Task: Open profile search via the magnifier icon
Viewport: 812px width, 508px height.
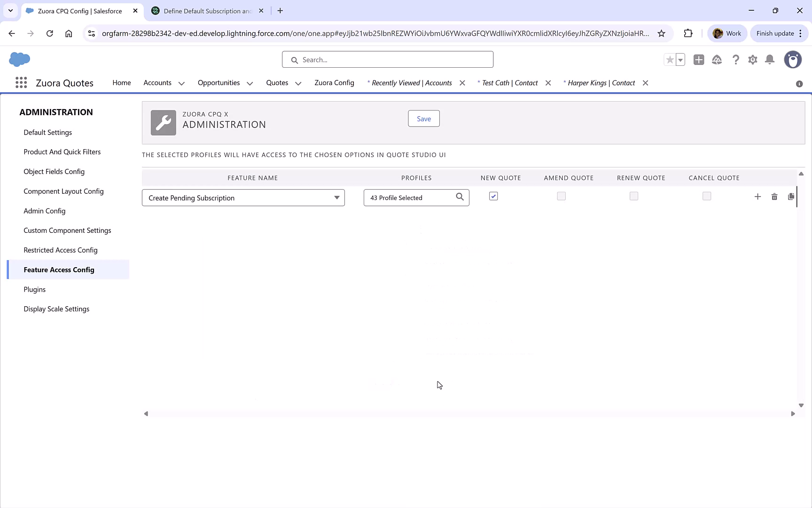Action: (x=460, y=197)
